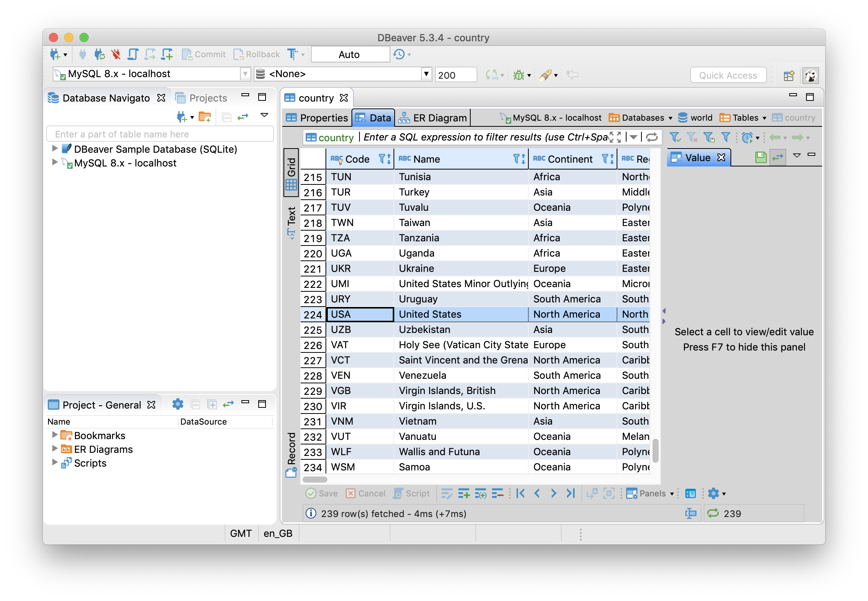This screenshot has height=601, width=868.
Task: Select the Data tab
Action: pyautogui.click(x=372, y=116)
